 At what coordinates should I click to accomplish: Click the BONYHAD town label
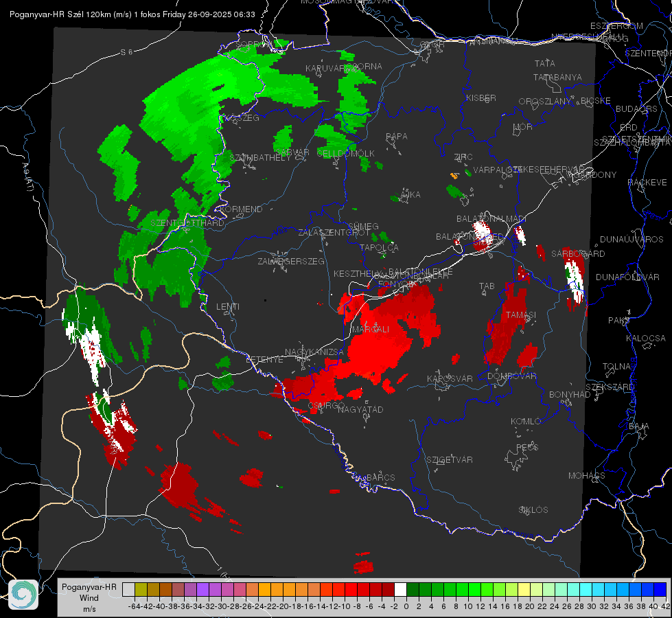[x=570, y=395]
